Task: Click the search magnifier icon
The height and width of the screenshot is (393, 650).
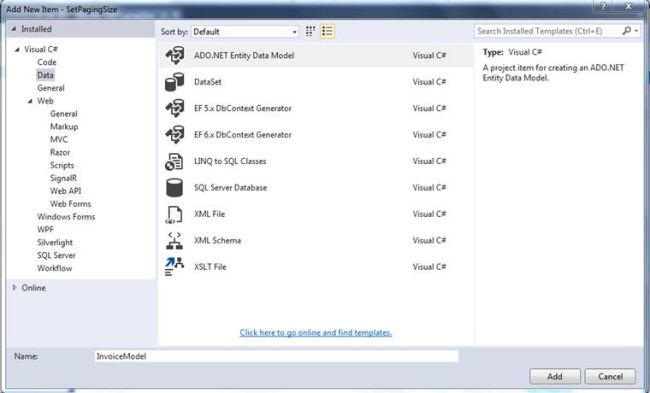Action: (x=627, y=31)
